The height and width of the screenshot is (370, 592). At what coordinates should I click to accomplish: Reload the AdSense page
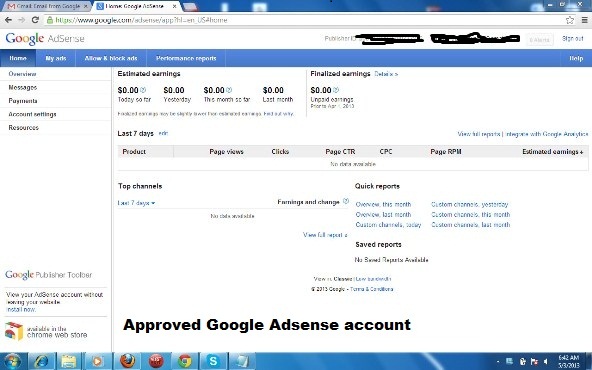(35, 20)
